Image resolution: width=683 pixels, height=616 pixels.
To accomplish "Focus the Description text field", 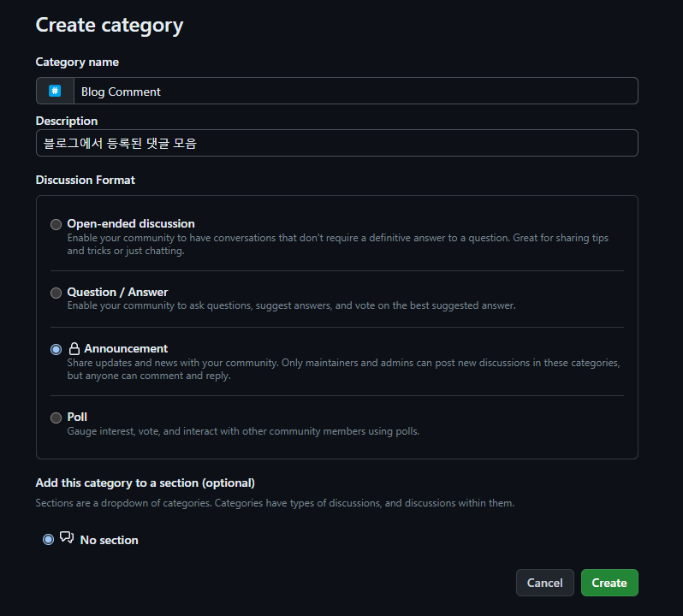I will pos(337,143).
